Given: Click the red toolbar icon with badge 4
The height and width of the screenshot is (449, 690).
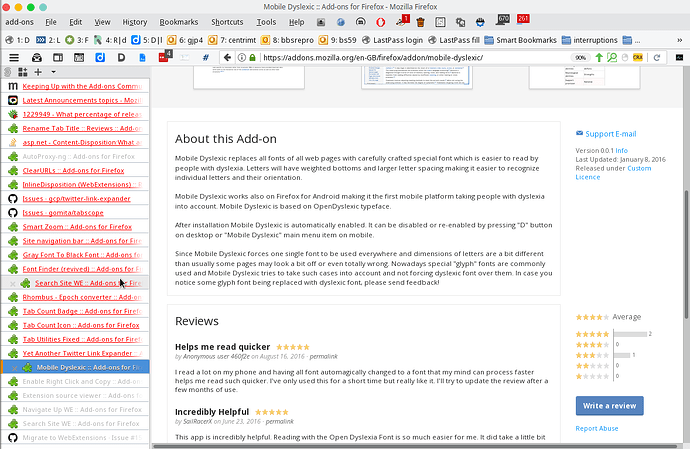Looking at the screenshot, I should click(x=165, y=57).
